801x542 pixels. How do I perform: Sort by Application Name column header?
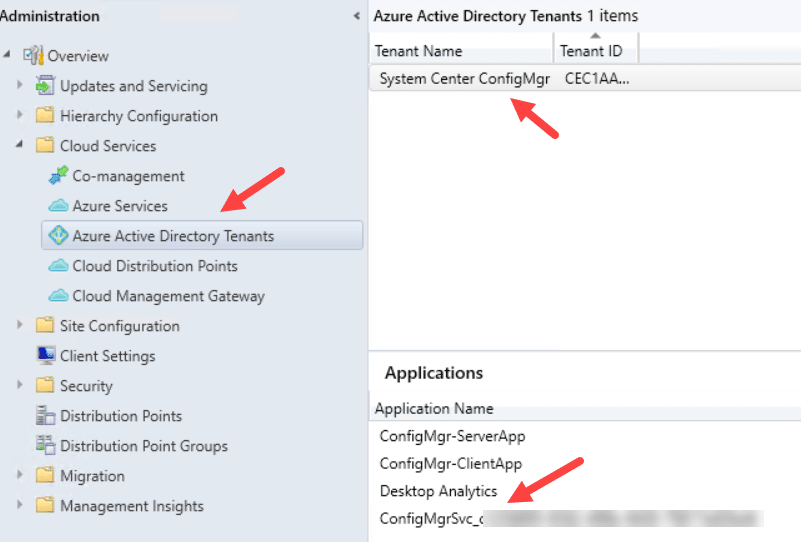pyautogui.click(x=434, y=409)
